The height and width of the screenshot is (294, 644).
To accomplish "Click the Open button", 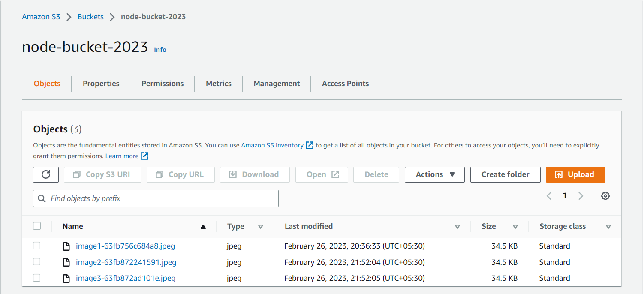I will (x=322, y=174).
